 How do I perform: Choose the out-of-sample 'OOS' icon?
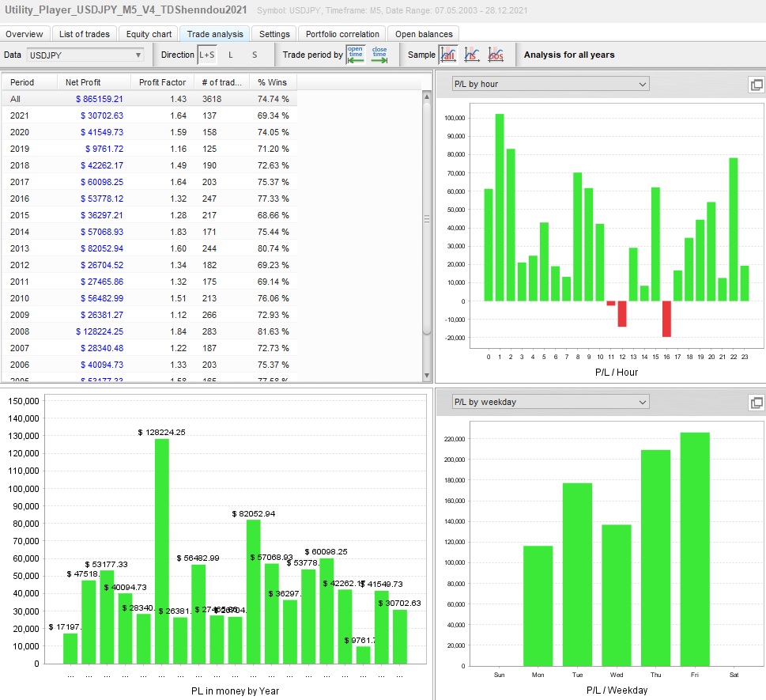point(496,55)
